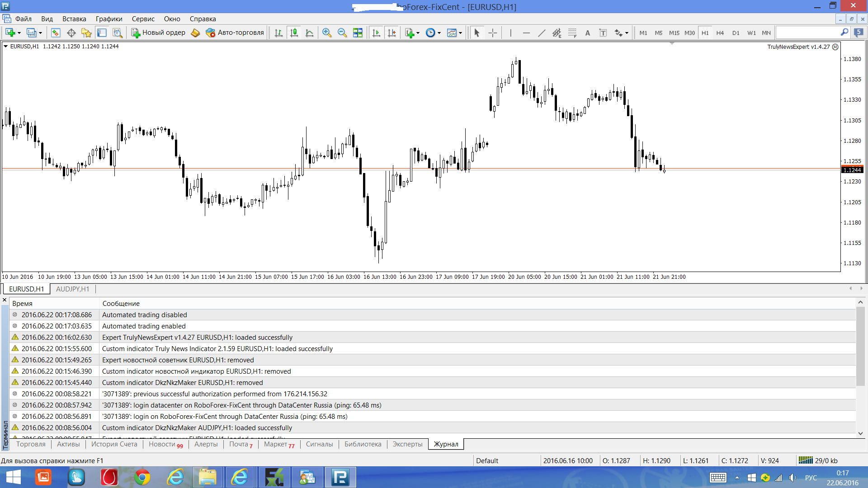Viewport: 868px width, 488px height.
Task: Expand the Periods dropdown arrow
Action: [x=439, y=33]
